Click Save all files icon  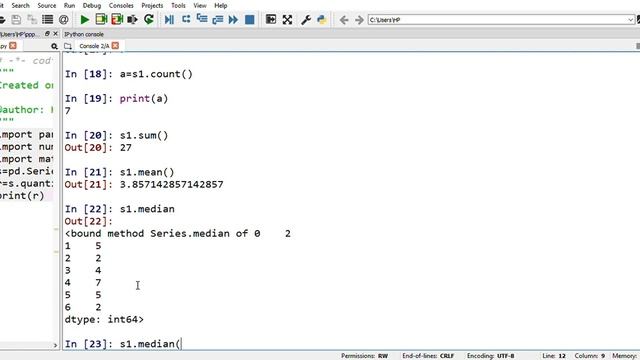tap(32, 20)
